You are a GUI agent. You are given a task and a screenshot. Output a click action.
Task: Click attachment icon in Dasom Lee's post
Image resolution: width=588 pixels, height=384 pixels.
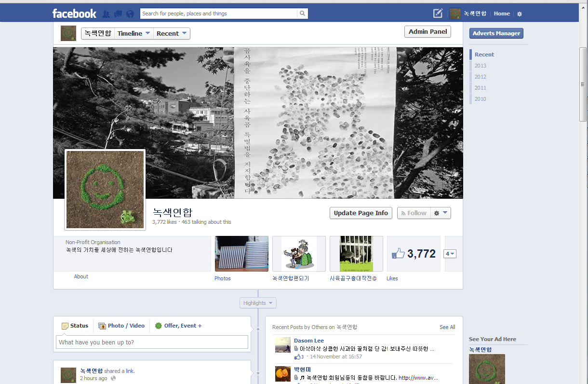[x=296, y=348]
